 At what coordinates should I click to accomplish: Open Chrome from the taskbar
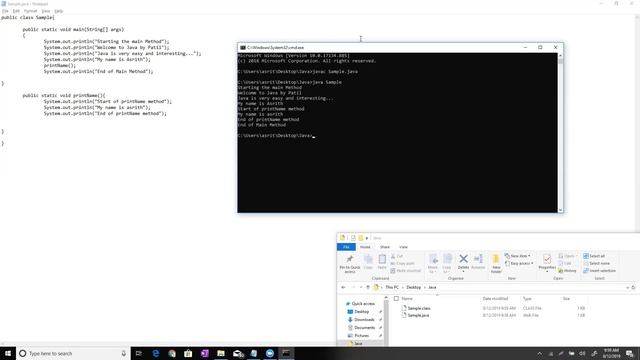pos(172,353)
